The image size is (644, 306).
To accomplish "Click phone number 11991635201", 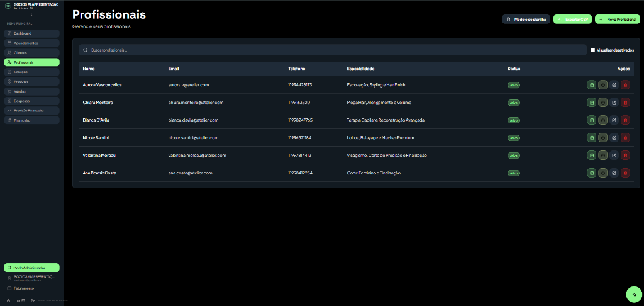I will coord(300,103).
